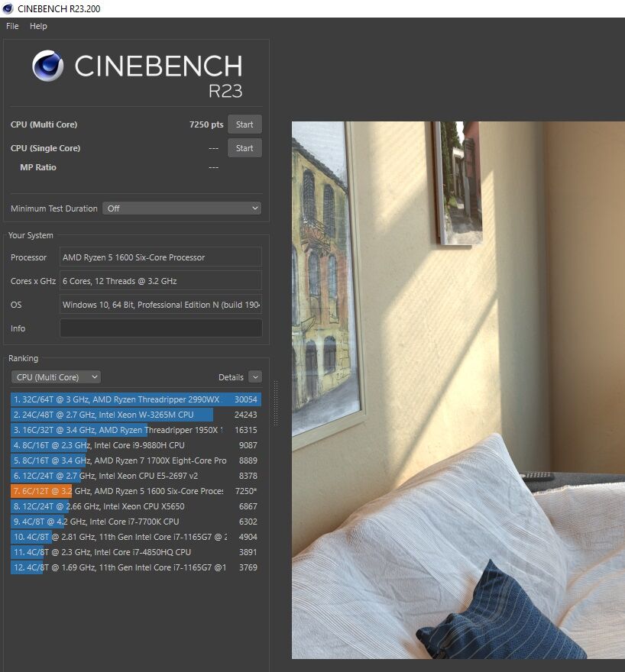This screenshot has width=625, height=672.
Task: Open the File menu
Action: (12, 26)
